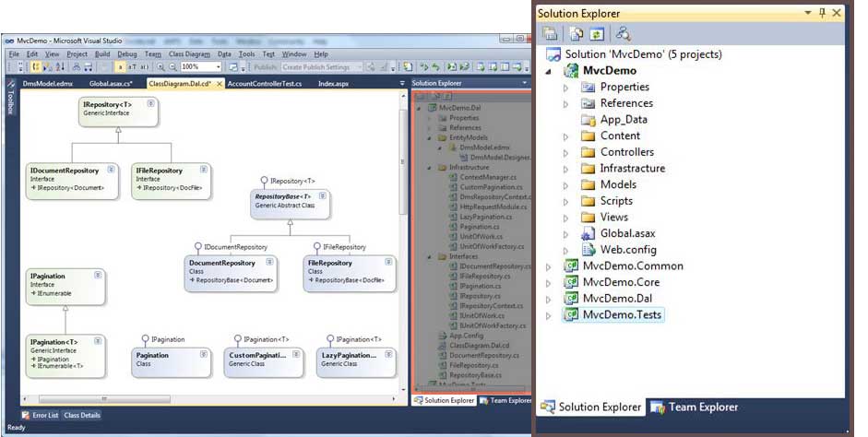
Task: Toggle Display Name 'a' member format button
Action: click(120, 67)
